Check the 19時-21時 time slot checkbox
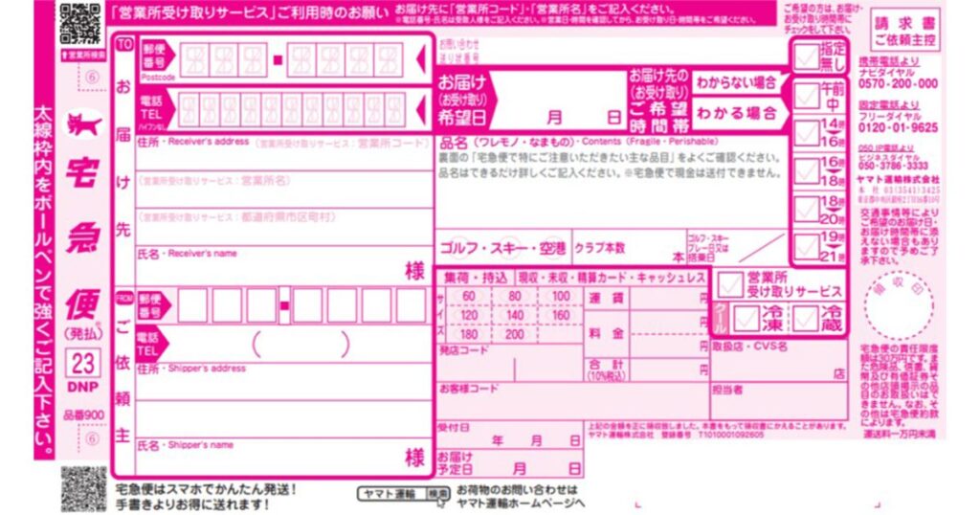 point(806,246)
